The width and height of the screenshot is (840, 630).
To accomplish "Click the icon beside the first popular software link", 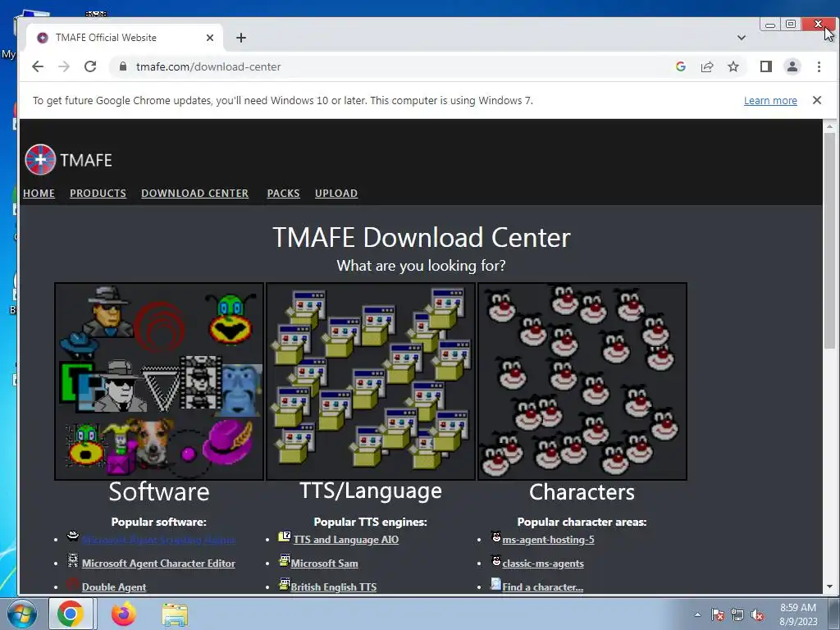I will [x=73, y=536].
